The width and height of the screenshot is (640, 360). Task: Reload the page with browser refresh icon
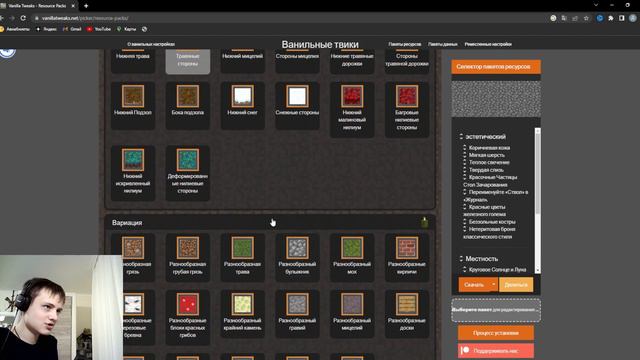tap(23, 18)
